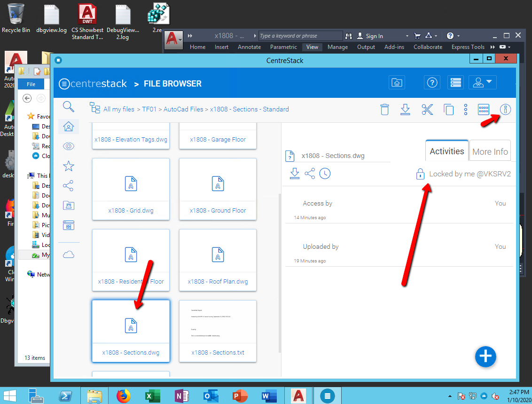Click AutoCAD keyword search field
Image resolution: width=532 pixels, height=404 pixels.
click(x=301, y=36)
